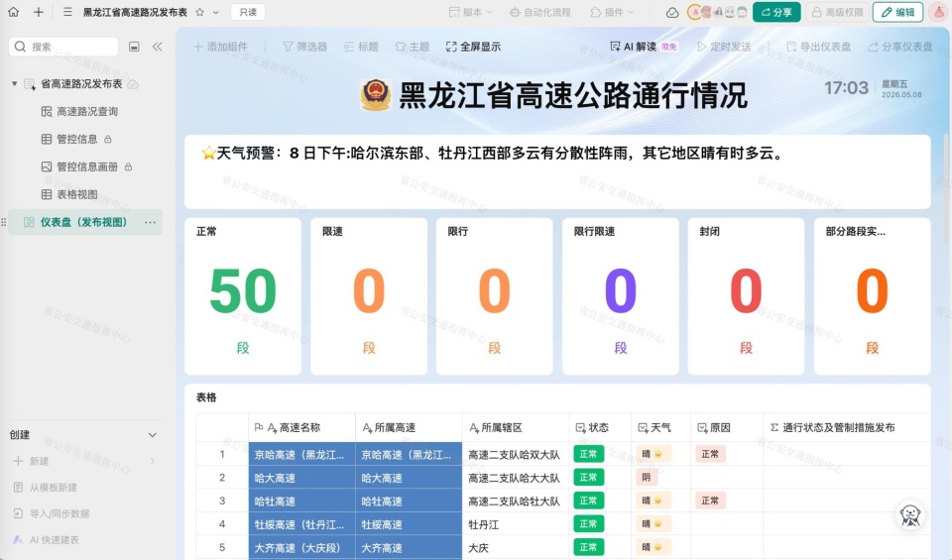Click the 天气 column header
This screenshot has width=952, height=560.
click(660, 428)
